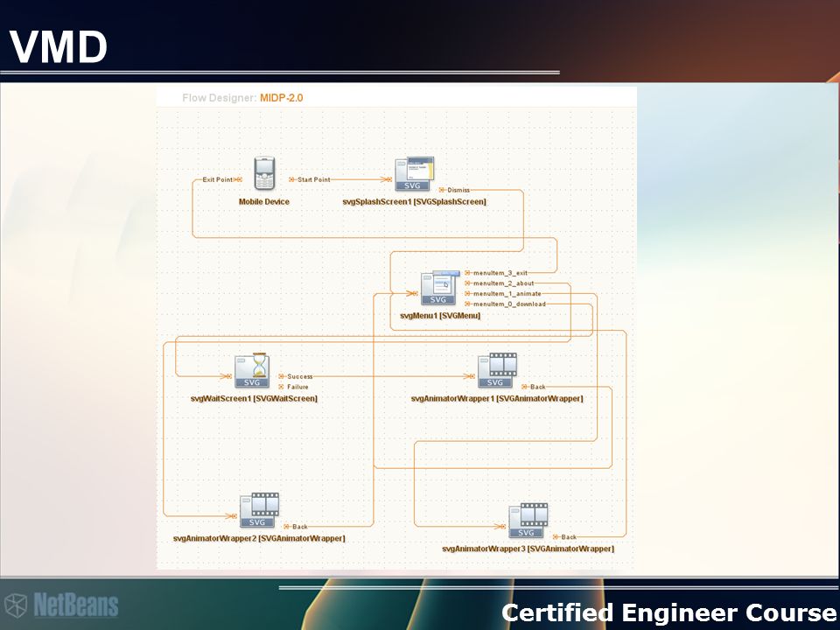Viewport: 840px width, 630px height.
Task: Select the svgSplashScreen1 SVG icon
Action: point(414,173)
